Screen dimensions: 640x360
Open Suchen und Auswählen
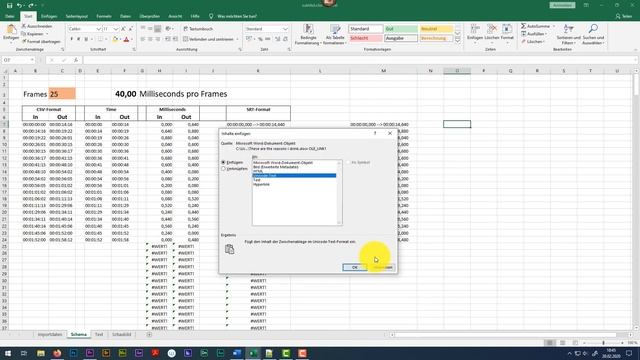[x=593, y=34]
